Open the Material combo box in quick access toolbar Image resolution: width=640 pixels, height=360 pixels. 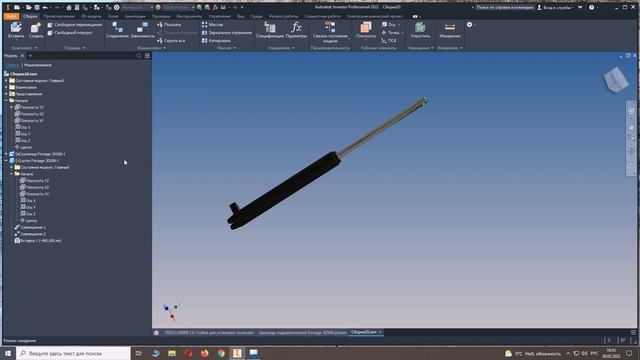click(x=137, y=7)
